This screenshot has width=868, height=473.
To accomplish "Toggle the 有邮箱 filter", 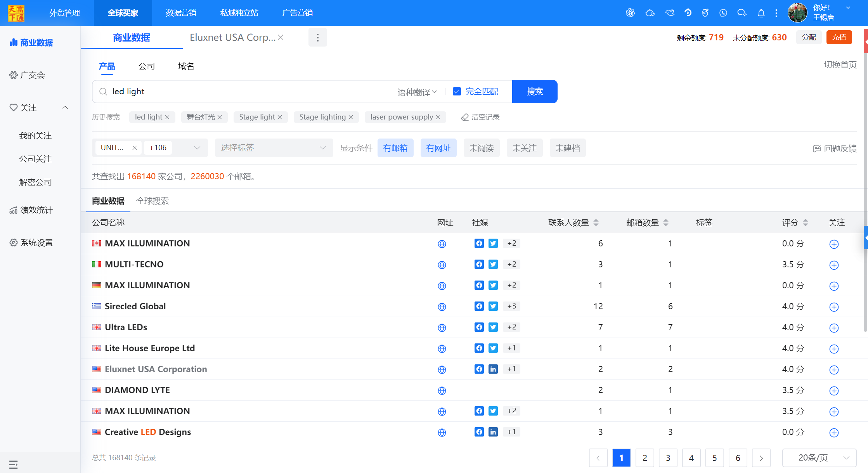I will (395, 148).
